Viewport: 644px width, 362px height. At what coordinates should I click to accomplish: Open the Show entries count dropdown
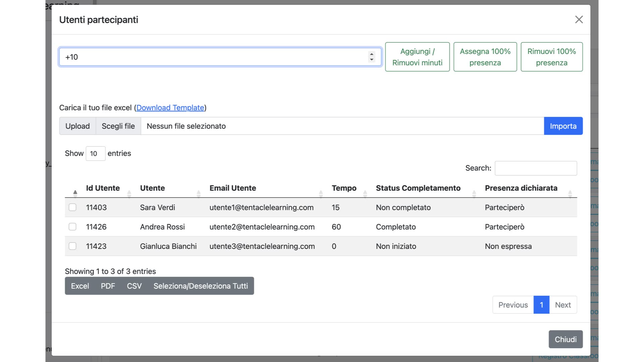point(95,154)
